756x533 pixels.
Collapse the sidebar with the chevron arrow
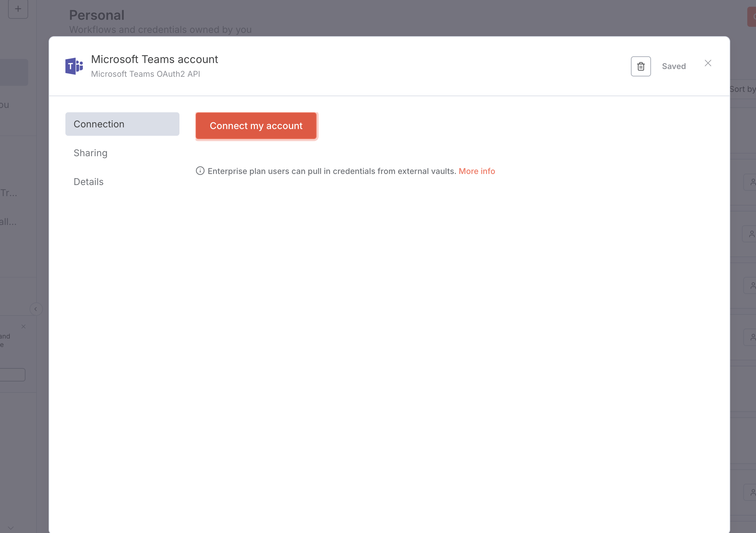(36, 309)
